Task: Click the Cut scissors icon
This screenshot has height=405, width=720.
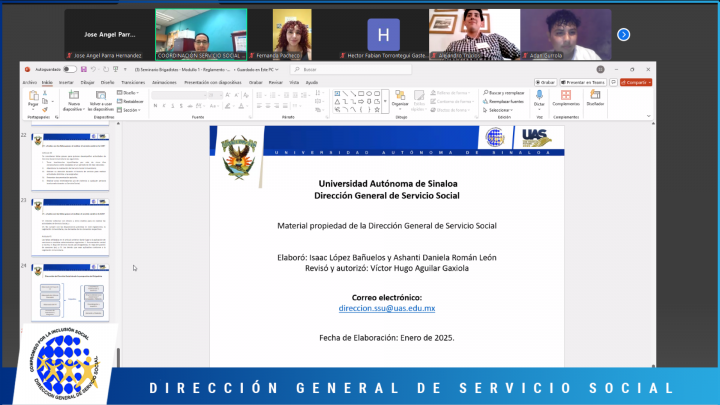Action: [x=45, y=93]
